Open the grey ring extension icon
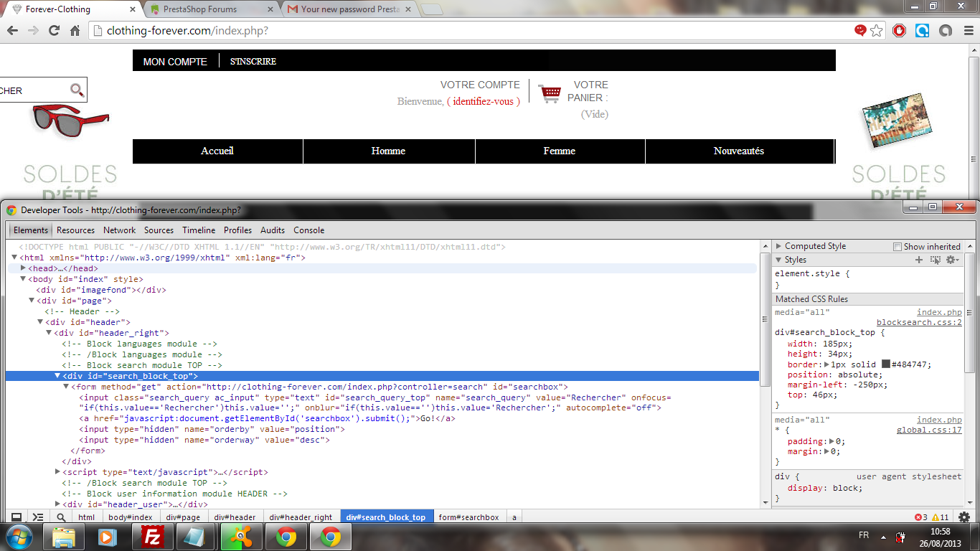This screenshot has height=551, width=980. tap(946, 31)
